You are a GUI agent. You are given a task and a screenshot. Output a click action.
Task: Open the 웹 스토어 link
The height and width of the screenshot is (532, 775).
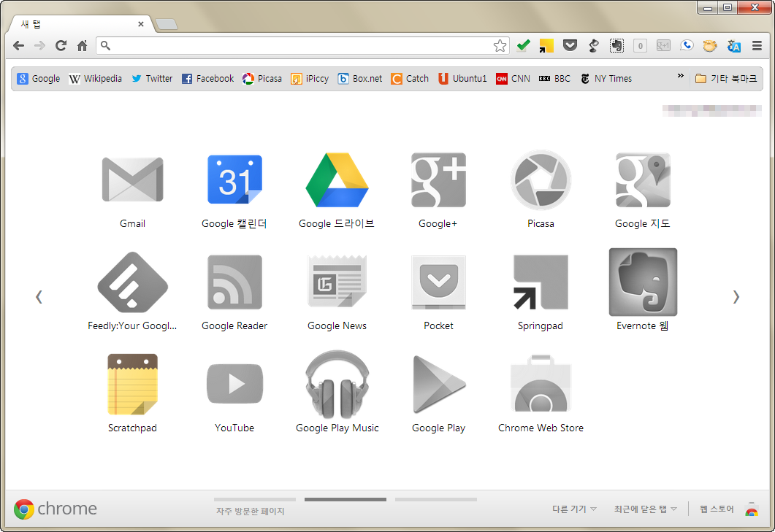coord(717,509)
